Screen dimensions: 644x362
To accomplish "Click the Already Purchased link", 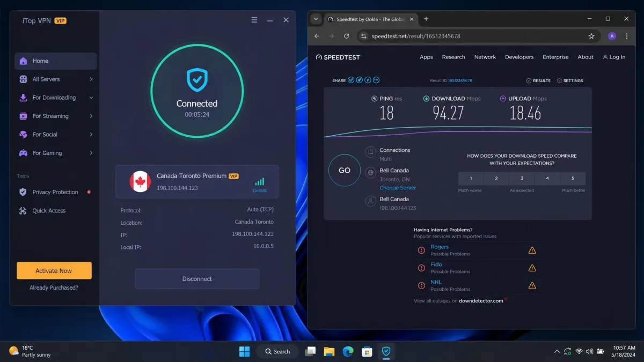I will pyautogui.click(x=54, y=288).
